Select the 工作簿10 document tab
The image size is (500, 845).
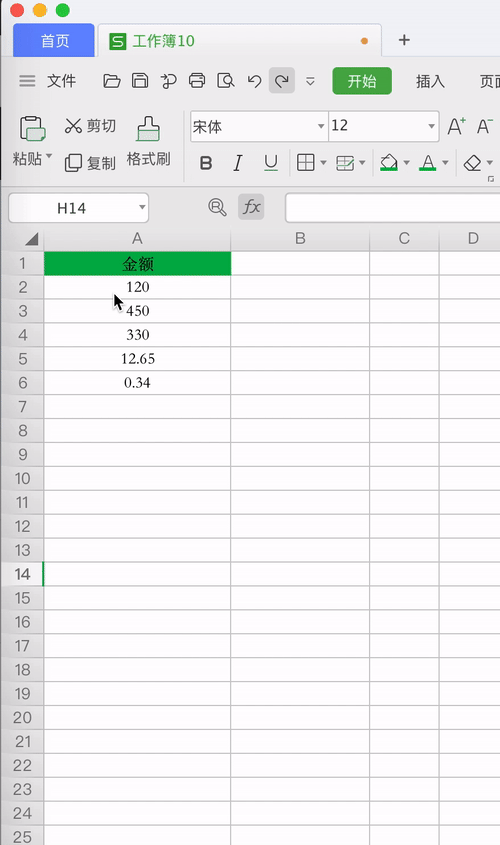[x=240, y=41]
